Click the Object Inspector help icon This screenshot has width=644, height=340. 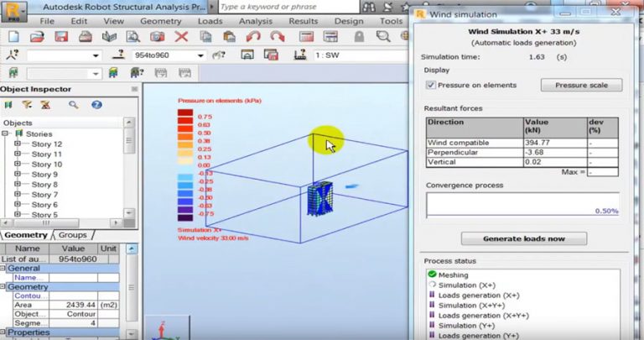point(96,105)
